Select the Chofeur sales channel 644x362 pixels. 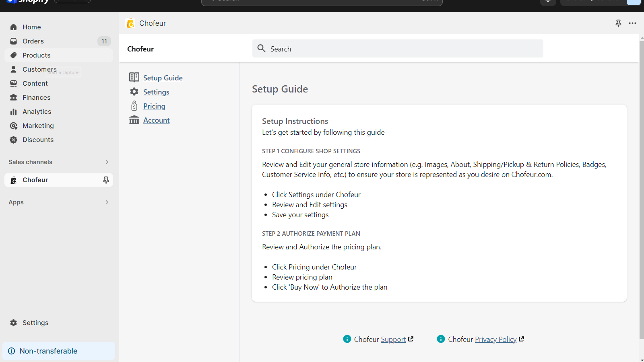59,180
